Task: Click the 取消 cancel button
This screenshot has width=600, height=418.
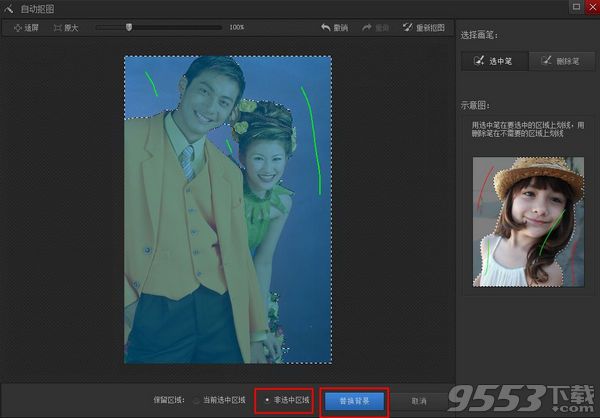Action: [419, 401]
